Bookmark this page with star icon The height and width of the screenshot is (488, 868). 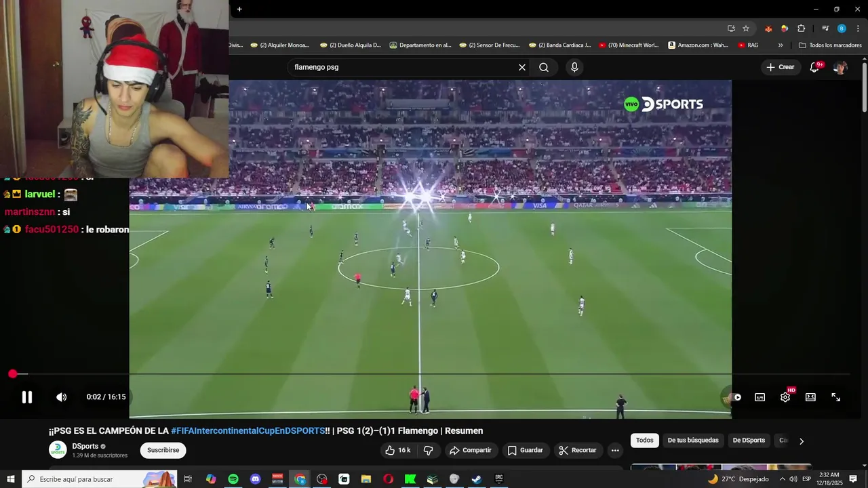pyautogui.click(x=746, y=28)
